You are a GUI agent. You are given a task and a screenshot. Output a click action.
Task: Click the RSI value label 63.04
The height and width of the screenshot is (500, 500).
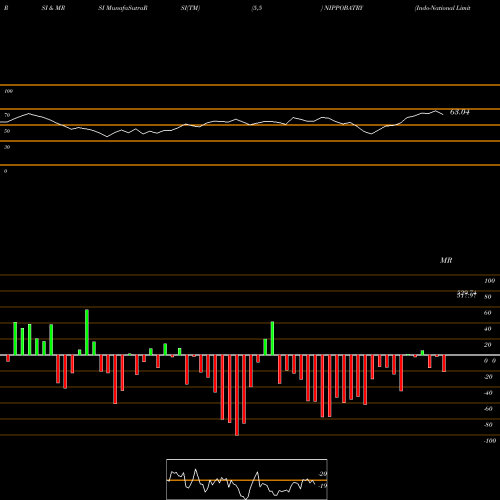[460, 112]
